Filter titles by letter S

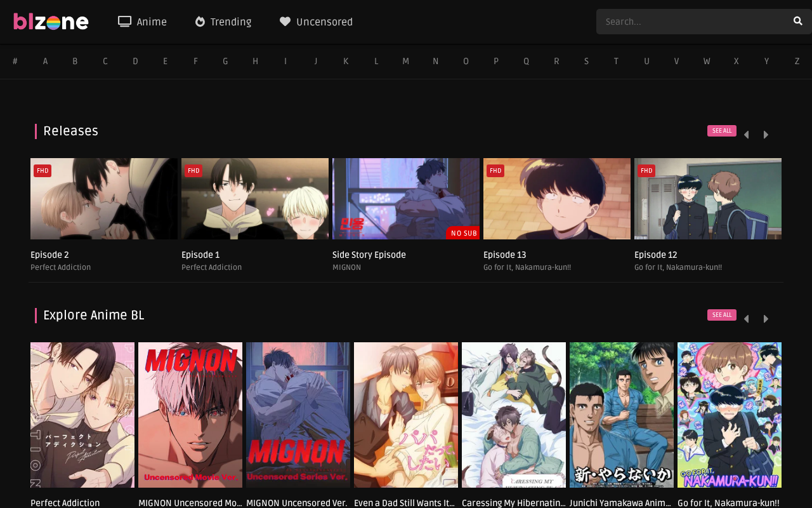[x=586, y=62]
